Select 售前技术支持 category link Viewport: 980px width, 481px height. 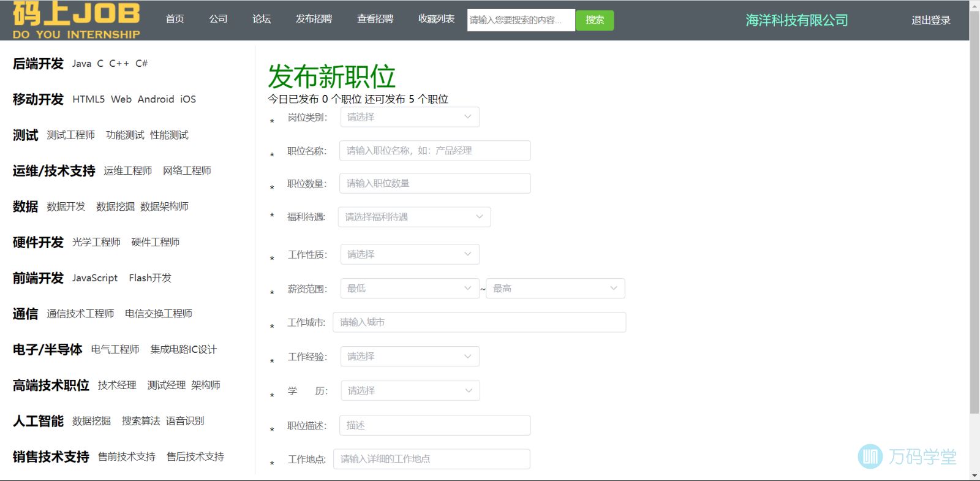click(x=127, y=456)
